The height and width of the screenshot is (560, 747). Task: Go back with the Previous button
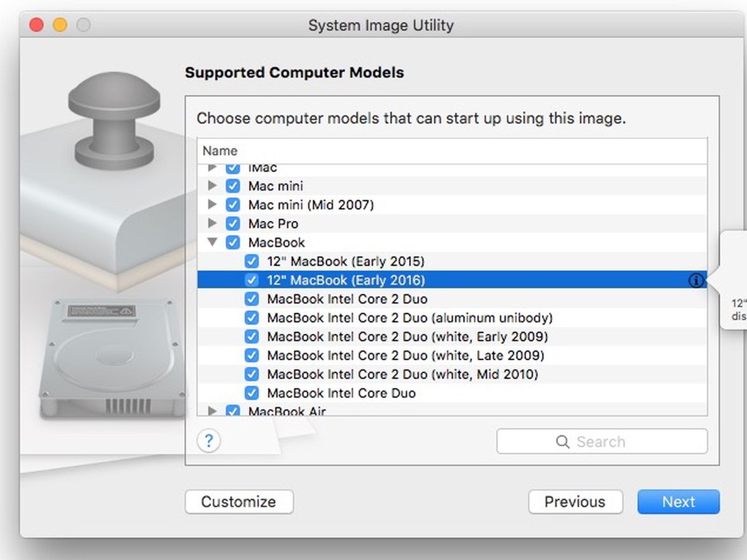[x=575, y=502]
